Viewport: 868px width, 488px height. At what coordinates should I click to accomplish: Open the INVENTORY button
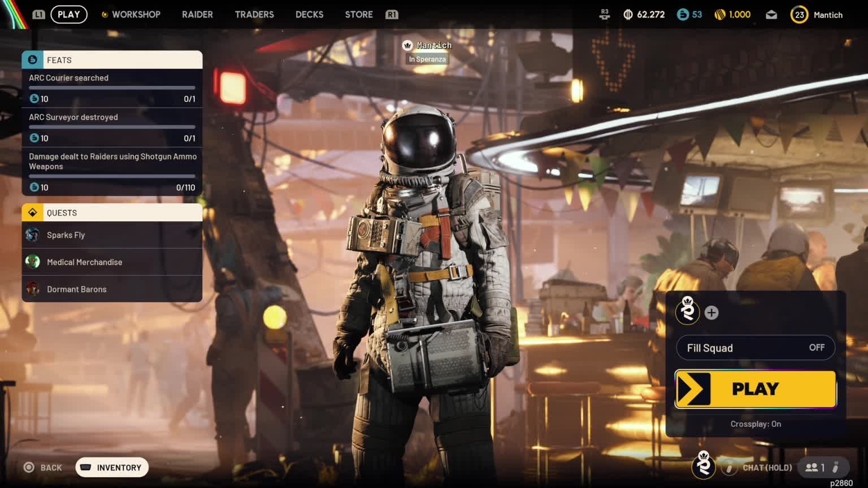click(x=112, y=467)
